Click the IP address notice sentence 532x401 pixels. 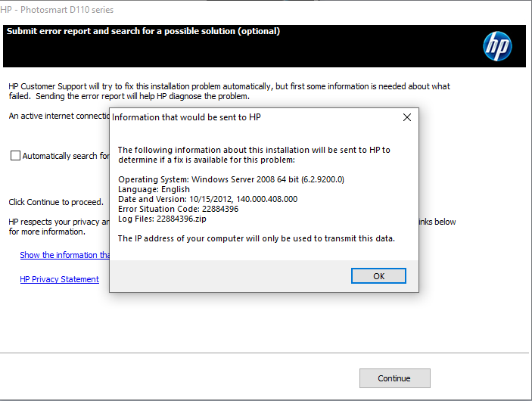(257, 238)
